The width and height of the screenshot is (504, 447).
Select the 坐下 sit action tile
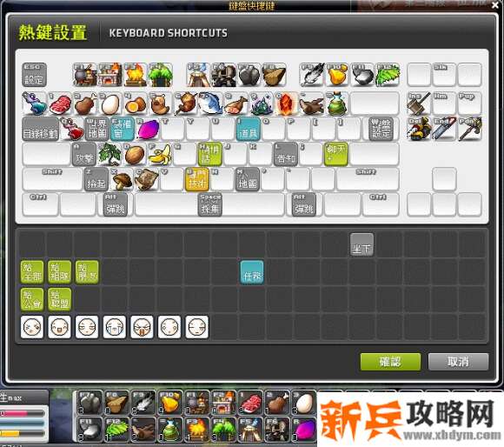click(x=362, y=244)
